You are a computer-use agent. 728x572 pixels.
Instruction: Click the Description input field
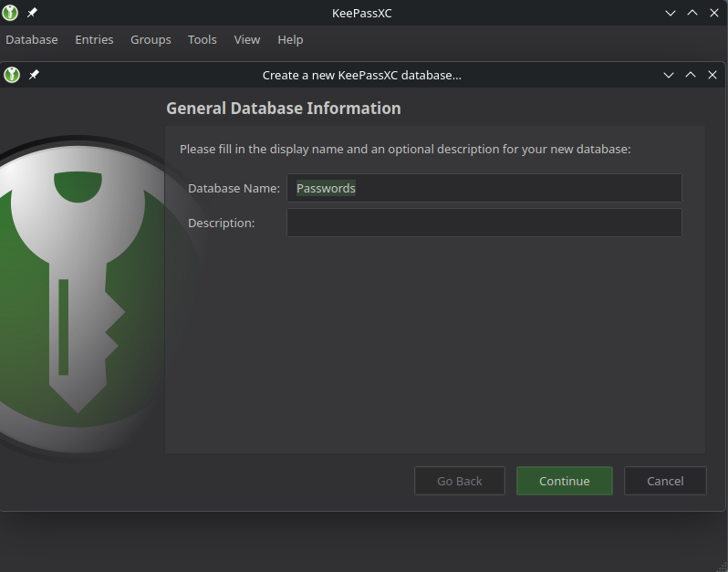point(484,223)
